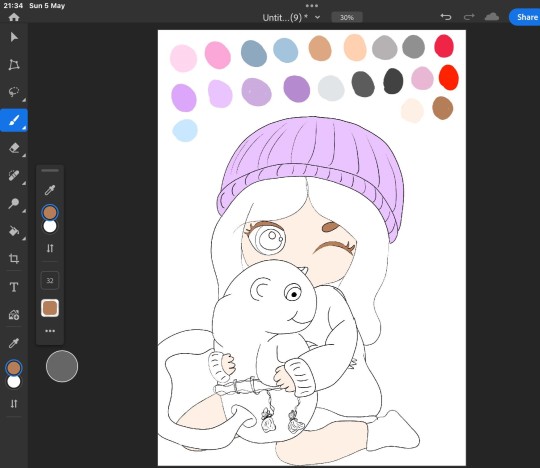Pick the Paint Bucket fill tool
The height and width of the screenshot is (468, 540).
pyautogui.click(x=14, y=230)
